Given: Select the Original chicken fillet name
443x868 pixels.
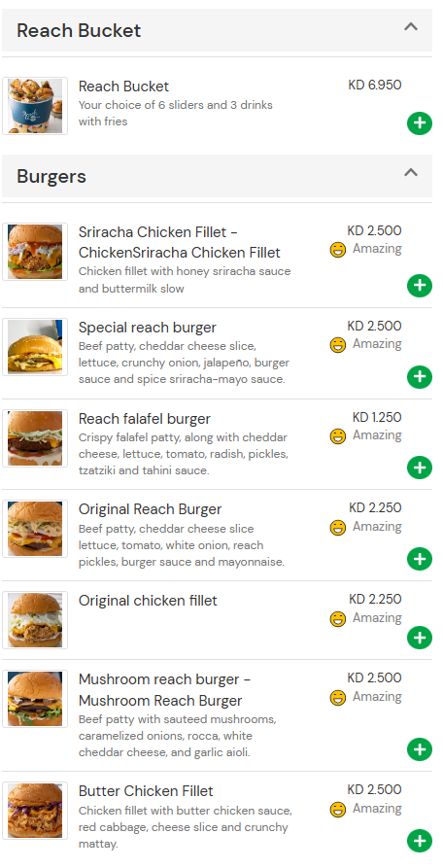Looking at the screenshot, I should coord(148,601).
